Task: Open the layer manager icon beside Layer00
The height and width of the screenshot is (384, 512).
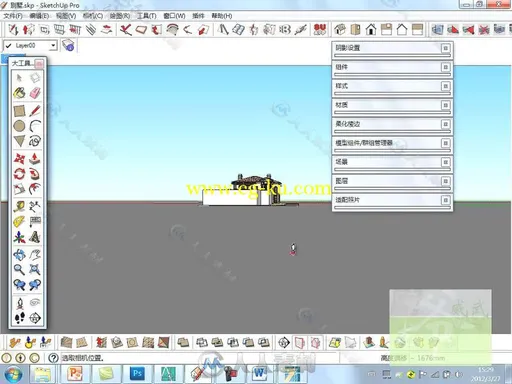Action: point(68,45)
